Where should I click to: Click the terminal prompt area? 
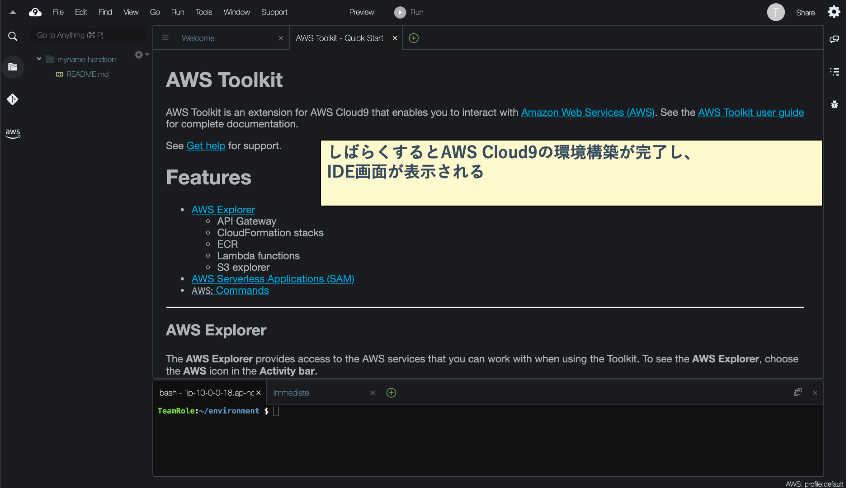coord(488,440)
